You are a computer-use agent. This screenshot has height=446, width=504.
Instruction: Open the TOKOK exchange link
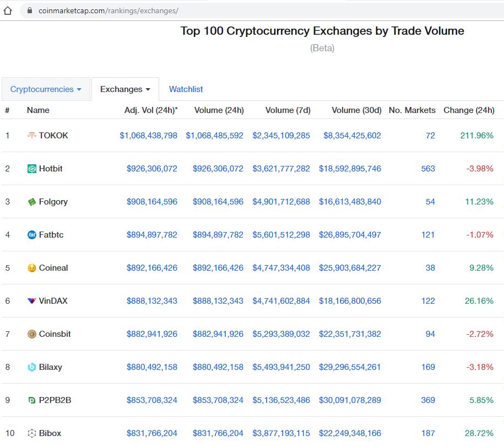click(53, 136)
